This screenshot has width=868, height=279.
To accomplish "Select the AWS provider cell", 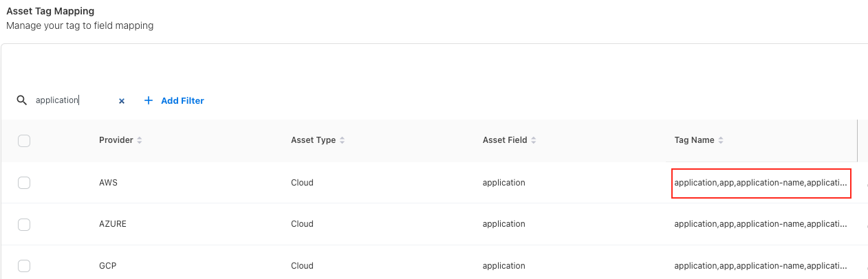I will point(109,183).
